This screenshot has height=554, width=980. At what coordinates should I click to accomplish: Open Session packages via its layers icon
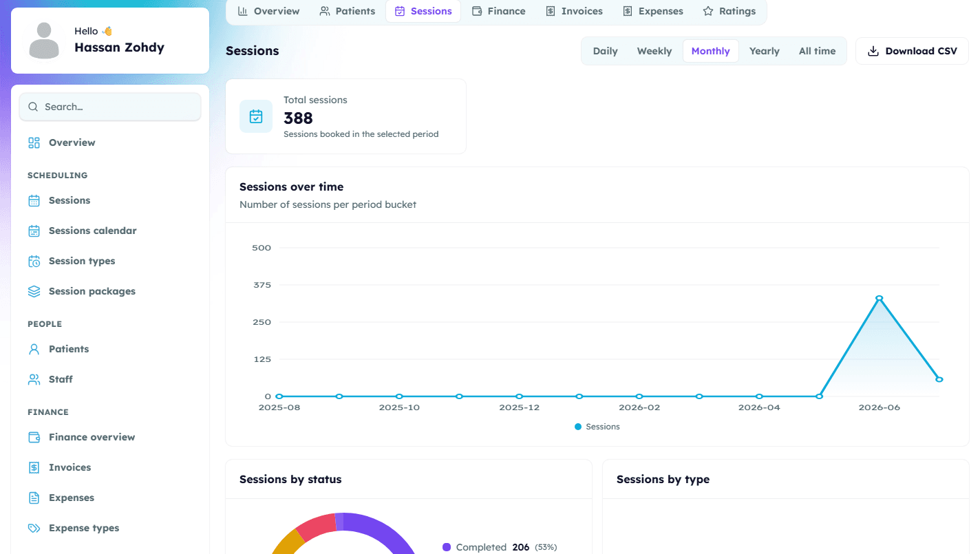coord(34,292)
